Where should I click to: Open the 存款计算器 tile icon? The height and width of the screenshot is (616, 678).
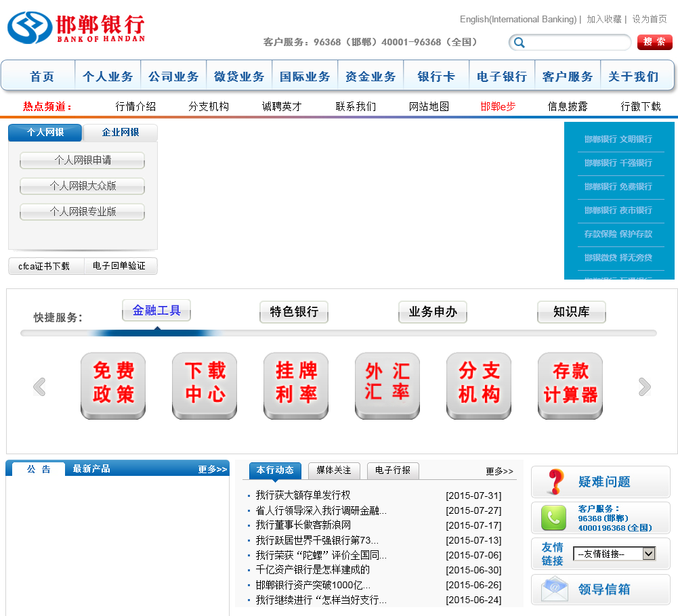[x=570, y=386]
